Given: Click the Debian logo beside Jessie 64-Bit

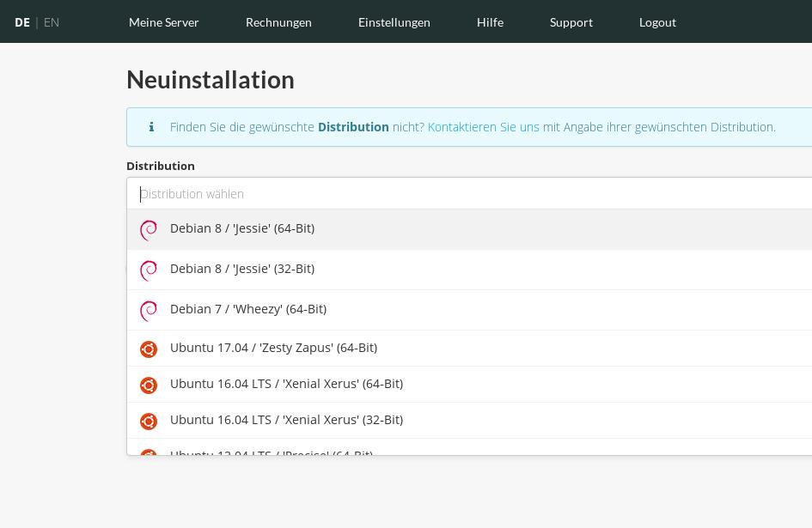Looking at the screenshot, I should [x=149, y=230].
